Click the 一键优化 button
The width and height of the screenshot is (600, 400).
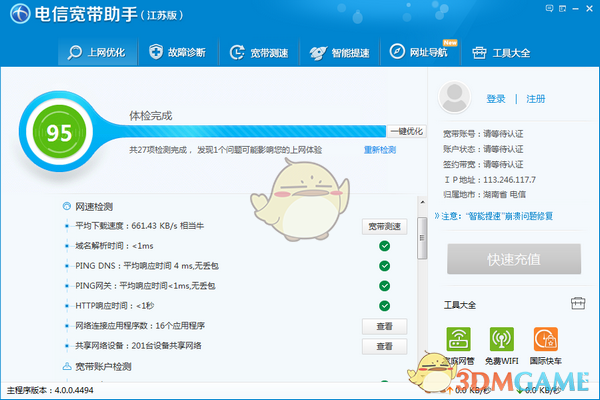[x=406, y=131]
